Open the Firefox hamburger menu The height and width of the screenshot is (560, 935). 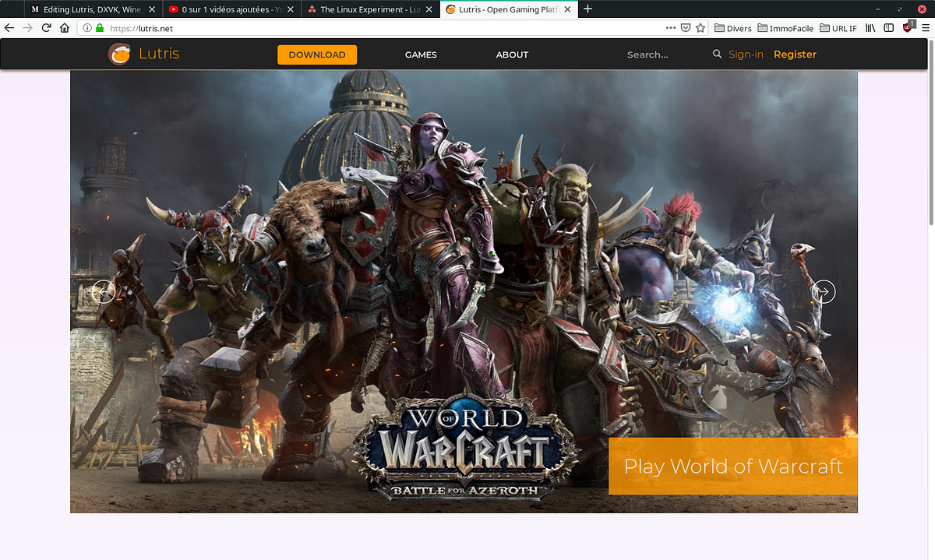(x=925, y=28)
